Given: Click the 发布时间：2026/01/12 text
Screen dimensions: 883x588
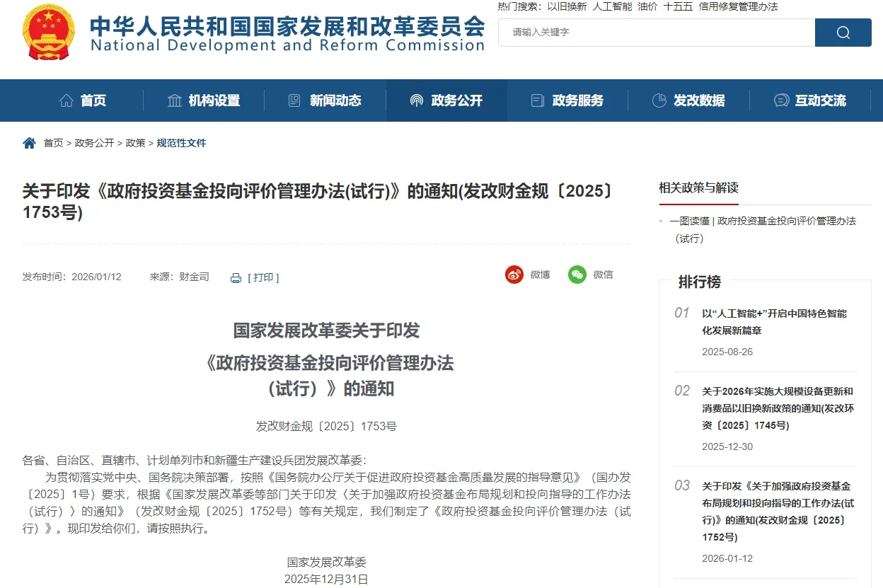Looking at the screenshot, I should point(72,277).
